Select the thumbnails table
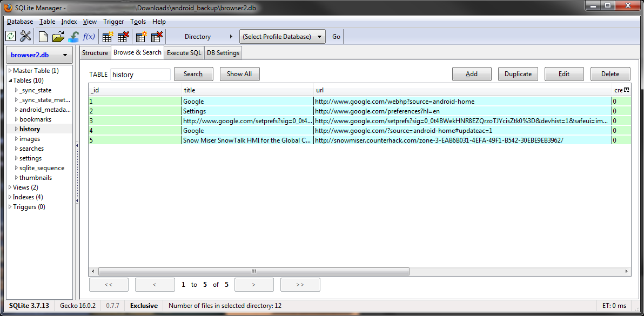The image size is (644, 316). tap(36, 178)
